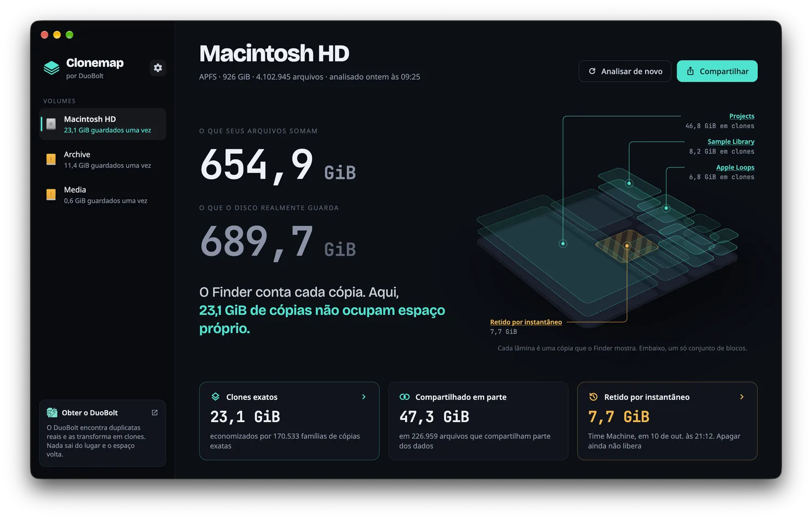Expand Retido por instantâneo card chevron

click(x=742, y=397)
